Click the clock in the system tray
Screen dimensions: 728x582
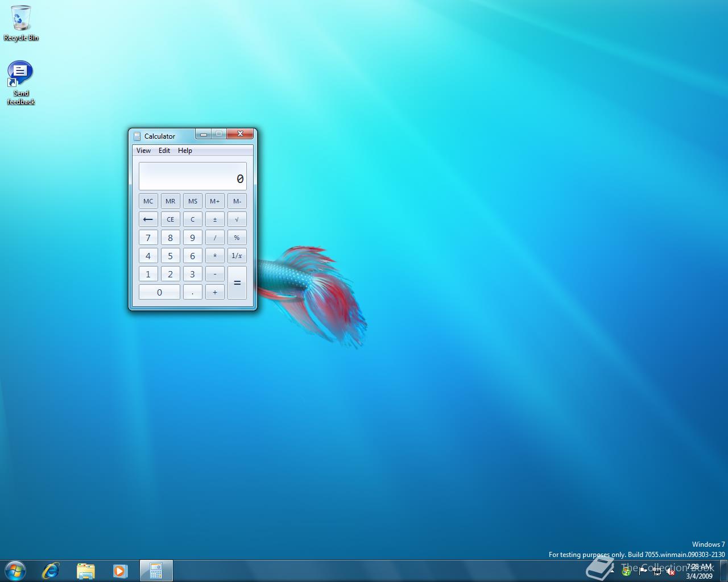coord(699,571)
